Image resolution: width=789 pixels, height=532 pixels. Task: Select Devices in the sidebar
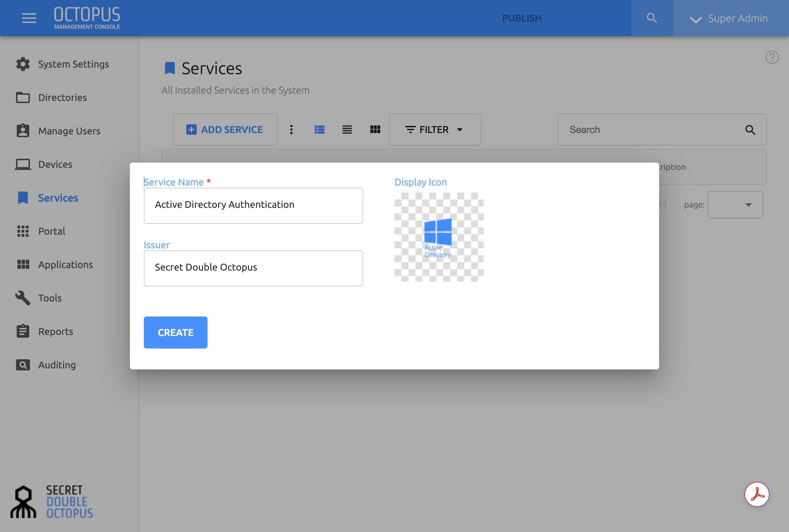click(44, 164)
